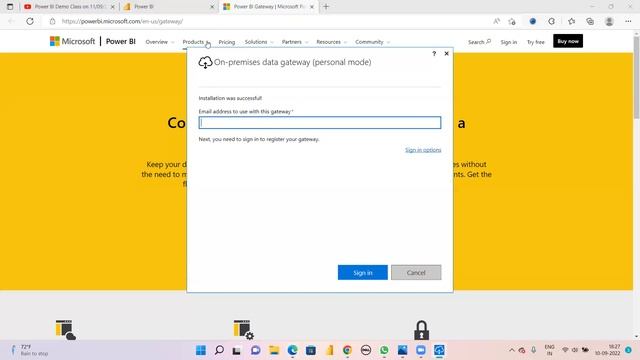Click the page vertical scrollbar
The image size is (640, 360).
coord(636,78)
